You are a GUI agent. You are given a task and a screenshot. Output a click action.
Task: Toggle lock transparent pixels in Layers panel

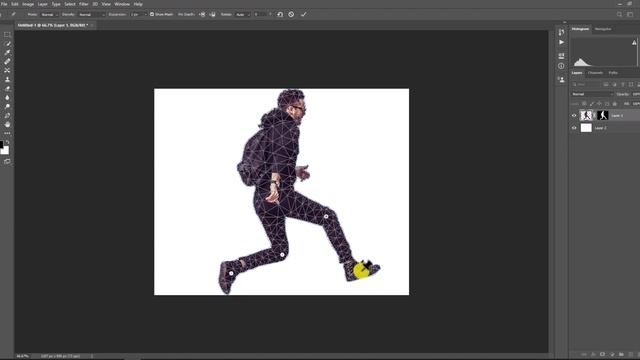coord(584,104)
